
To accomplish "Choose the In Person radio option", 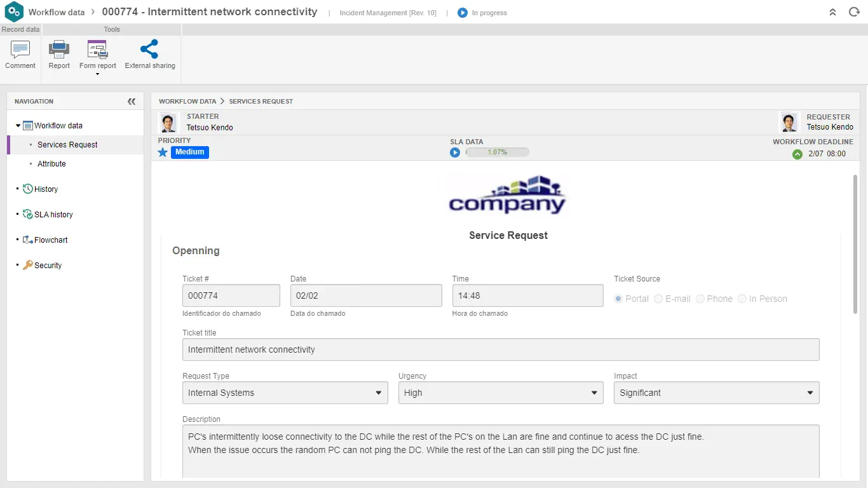I will click(742, 299).
